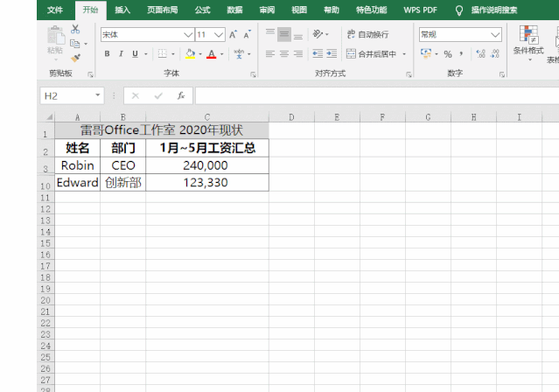Click the phonetic guide (wén) icon
The height and width of the screenshot is (392, 559).
[x=239, y=54]
